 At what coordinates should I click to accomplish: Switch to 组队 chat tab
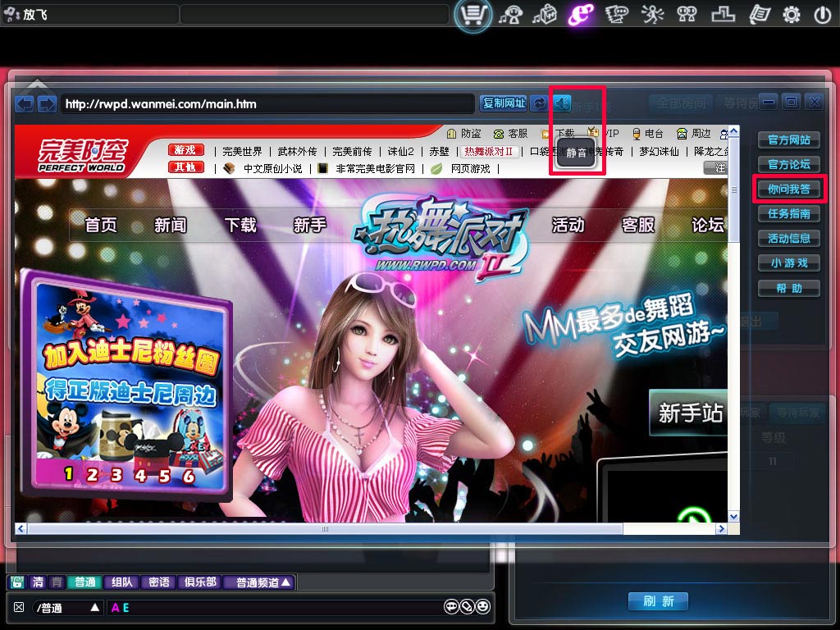(x=121, y=582)
